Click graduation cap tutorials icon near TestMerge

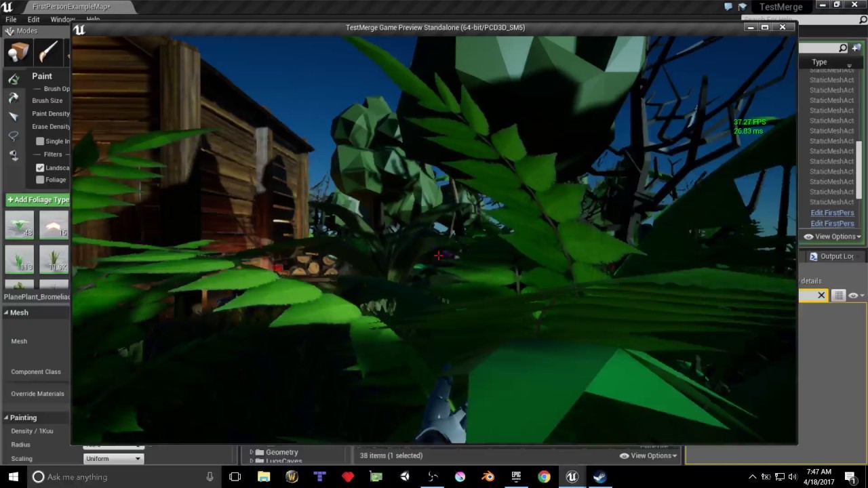click(x=743, y=7)
